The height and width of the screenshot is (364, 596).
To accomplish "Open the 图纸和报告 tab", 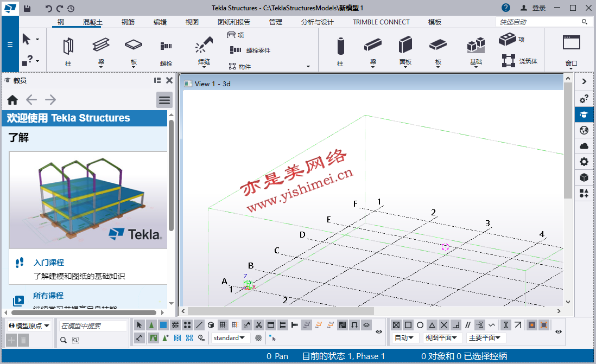I will (234, 22).
